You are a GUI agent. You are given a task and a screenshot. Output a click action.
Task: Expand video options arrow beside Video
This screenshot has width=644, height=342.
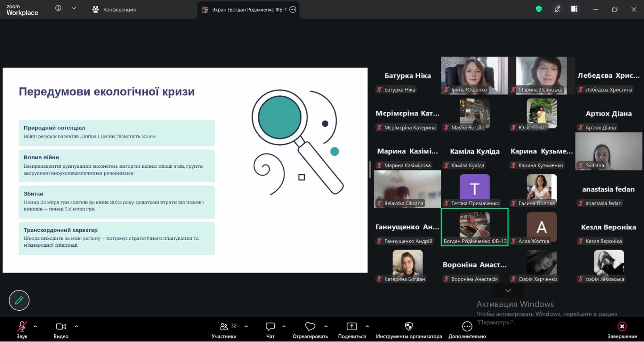76,326
